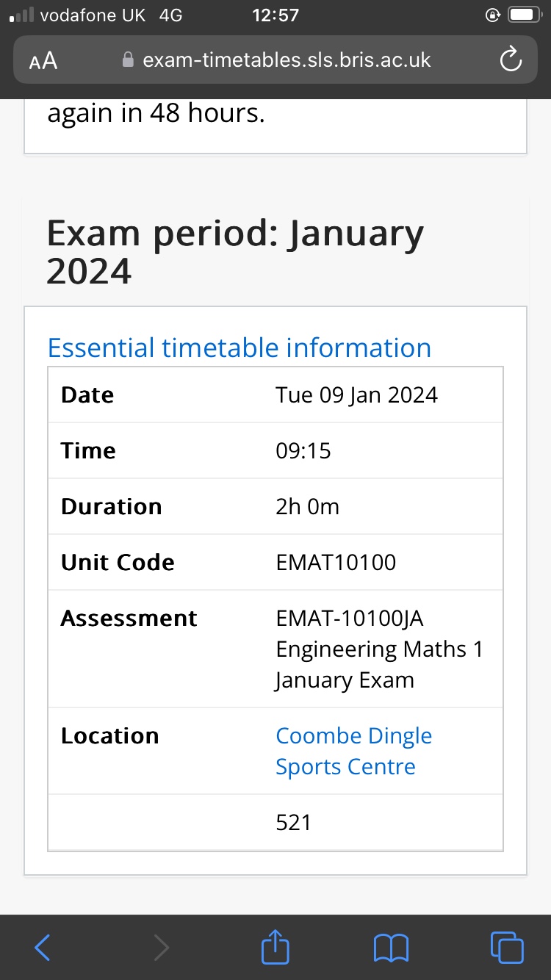Viewport: 551px width, 980px height.
Task: Select the date Tue 09 Jan 2024
Action: 356,395
